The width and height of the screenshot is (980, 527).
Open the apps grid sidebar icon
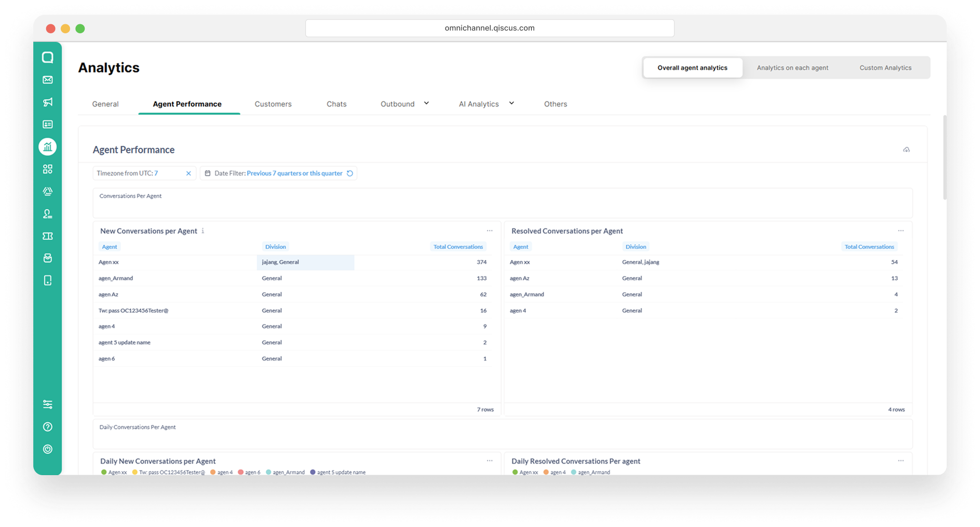(48, 169)
